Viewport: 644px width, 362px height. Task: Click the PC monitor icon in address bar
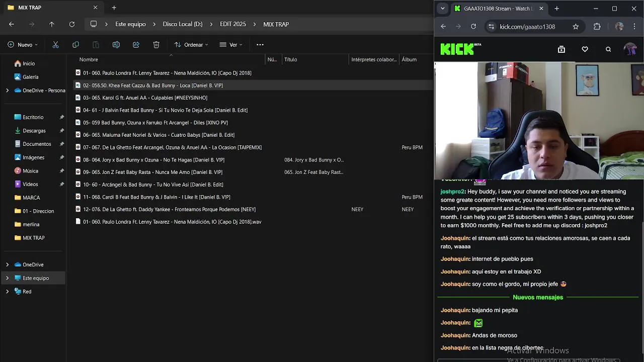pyautogui.click(x=94, y=24)
